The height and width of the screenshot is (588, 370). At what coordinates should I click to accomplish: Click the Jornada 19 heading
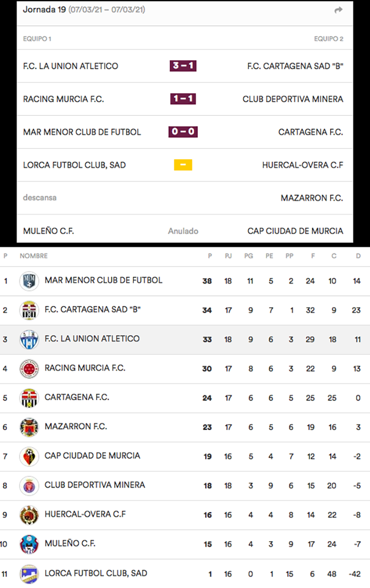point(44,10)
